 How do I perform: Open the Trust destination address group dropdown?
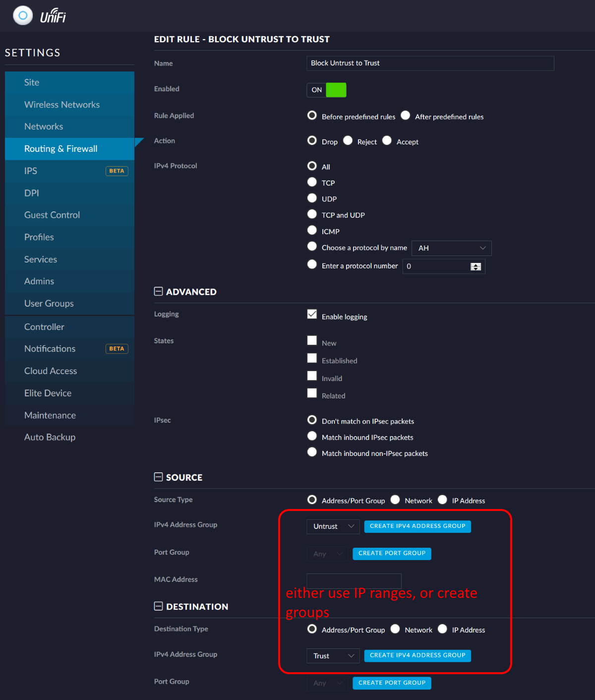coord(332,655)
